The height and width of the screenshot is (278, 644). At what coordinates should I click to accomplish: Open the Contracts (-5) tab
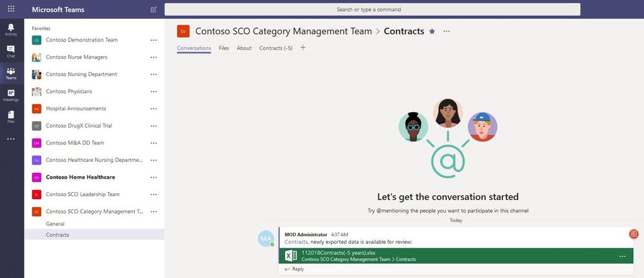click(x=276, y=48)
